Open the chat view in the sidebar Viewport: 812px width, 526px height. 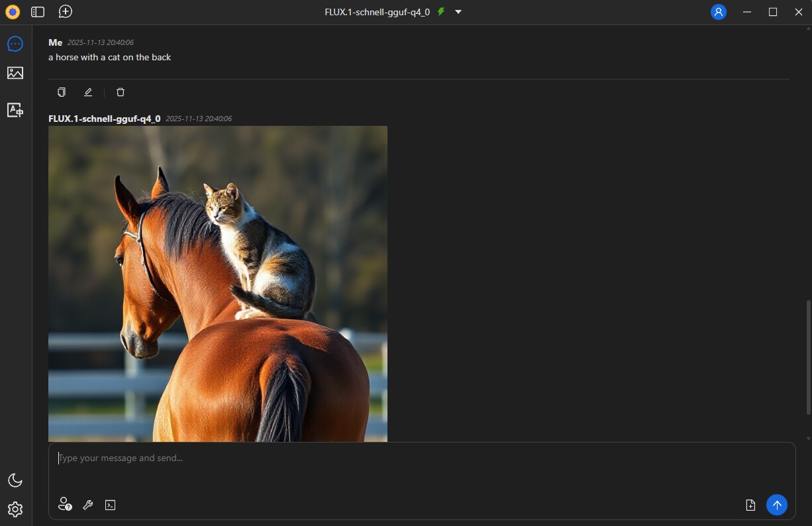point(15,44)
